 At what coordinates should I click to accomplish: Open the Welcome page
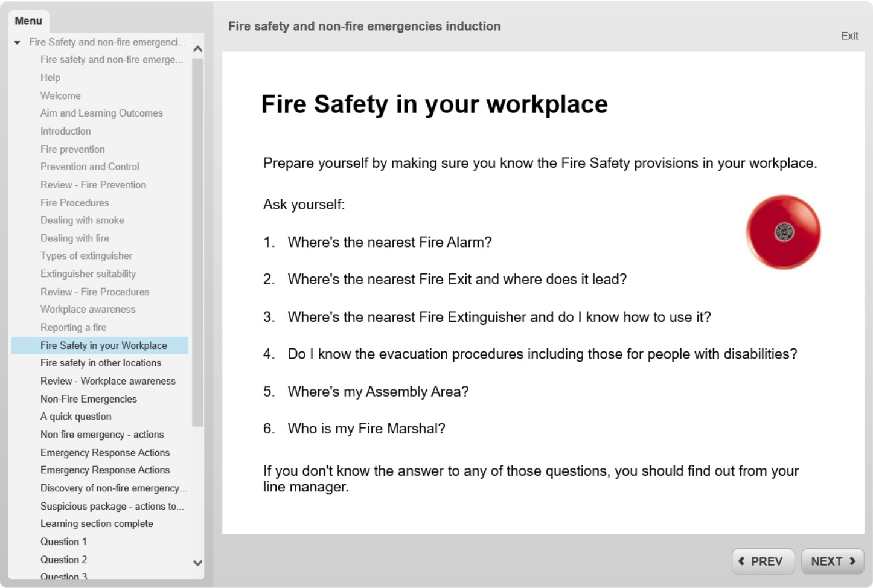(x=60, y=95)
